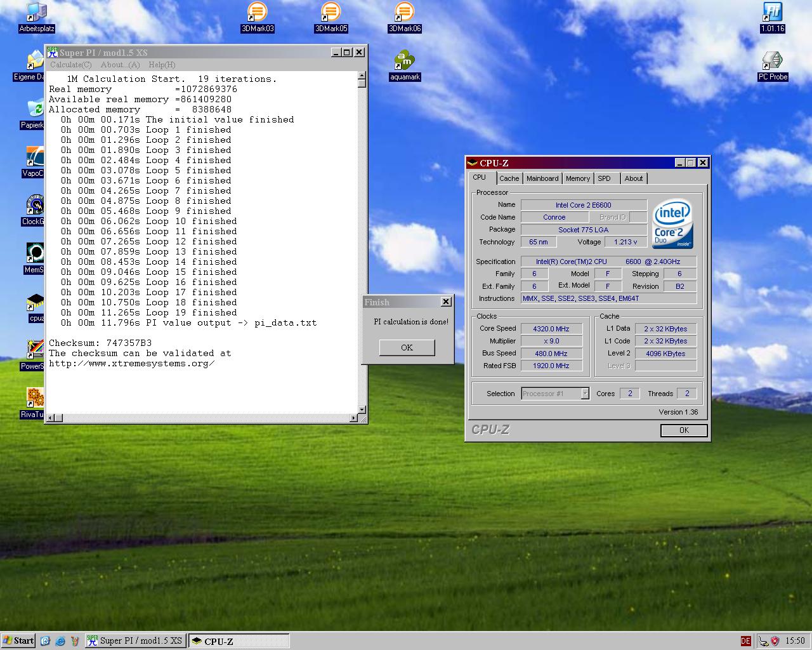
Task: Select the 1.01.16 desktop icon
Action: pos(773,17)
